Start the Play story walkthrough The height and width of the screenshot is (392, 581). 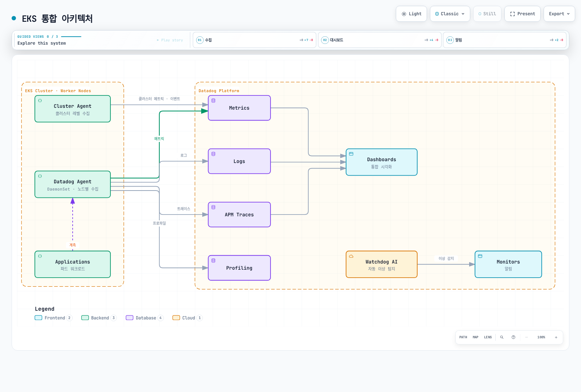coord(170,40)
